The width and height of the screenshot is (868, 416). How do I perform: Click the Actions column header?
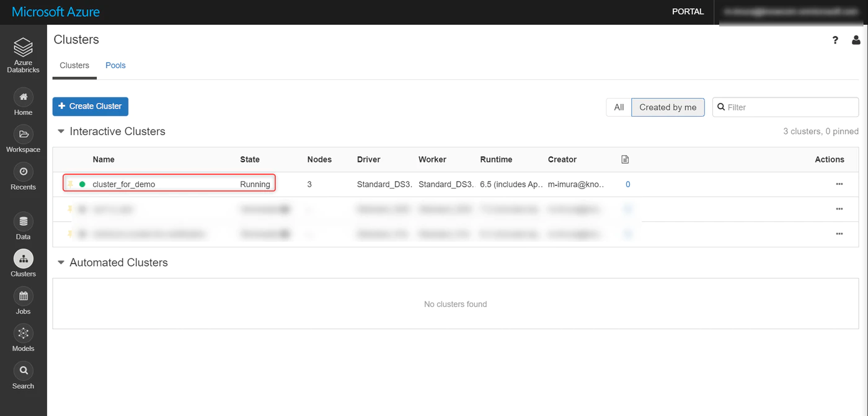point(830,159)
